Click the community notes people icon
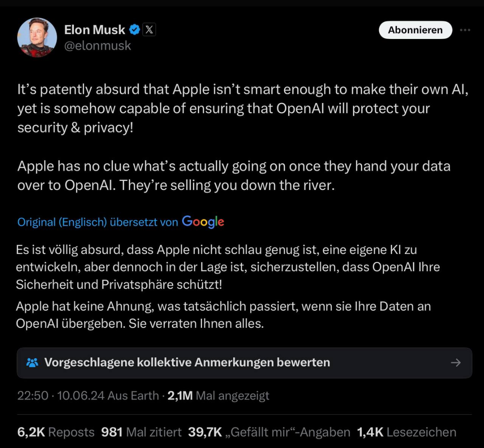 32,363
